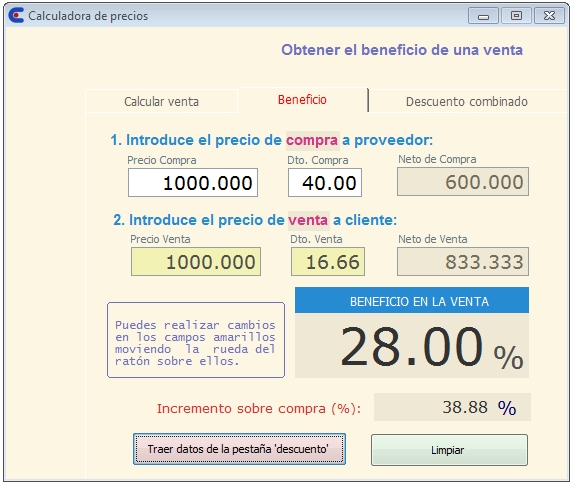Click the 'Calculadora de precios' window title

88,16
